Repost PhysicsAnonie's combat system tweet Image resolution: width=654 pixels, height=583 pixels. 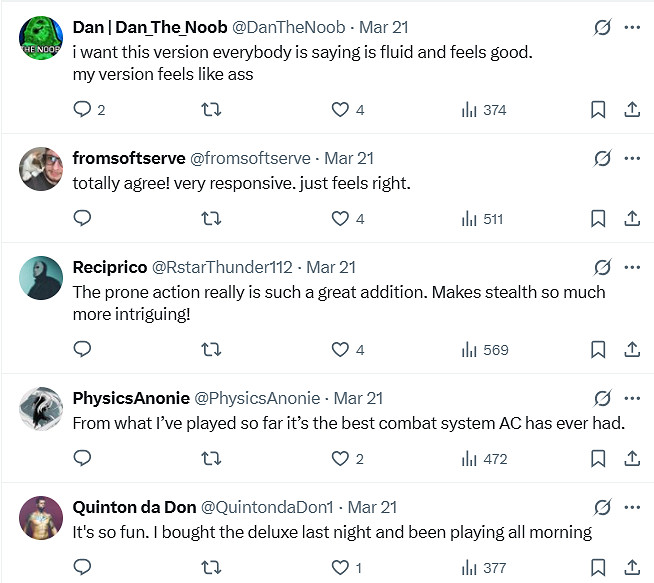[x=211, y=459]
